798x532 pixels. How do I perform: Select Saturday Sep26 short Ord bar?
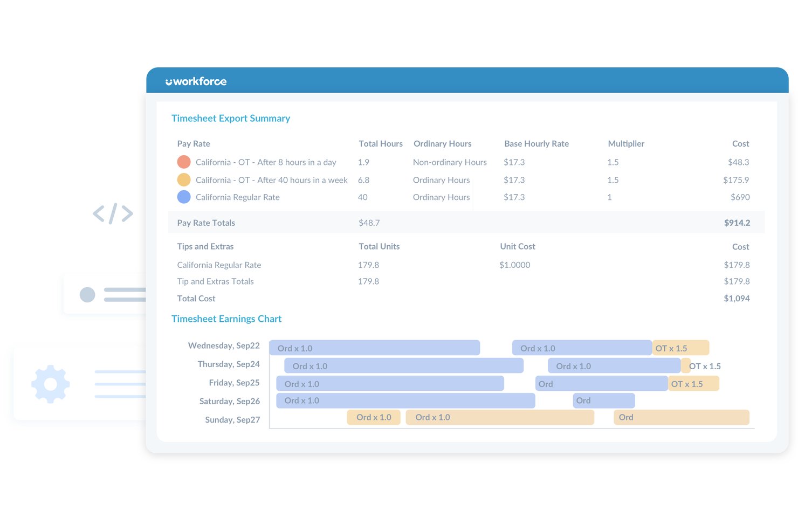604,400
